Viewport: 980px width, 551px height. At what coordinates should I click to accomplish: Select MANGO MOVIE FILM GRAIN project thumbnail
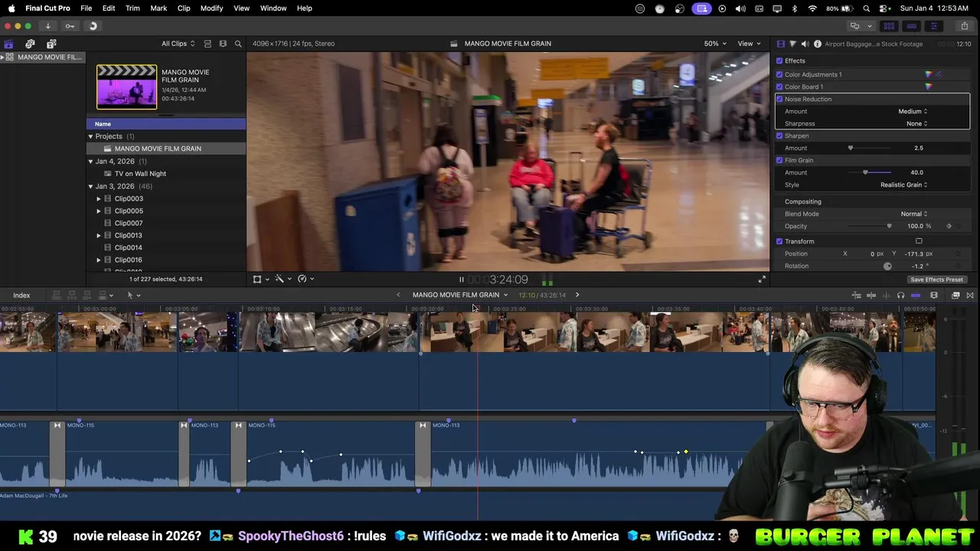[x=126, y=86]
